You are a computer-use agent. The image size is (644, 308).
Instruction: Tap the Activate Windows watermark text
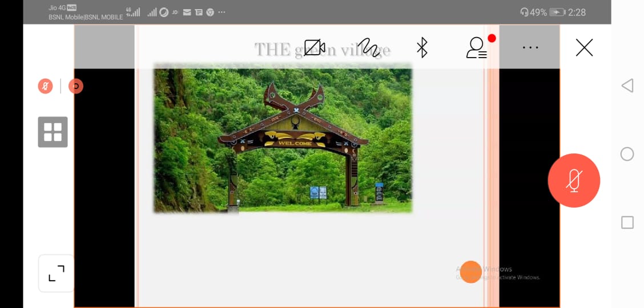pyautogui.click(x=498, y=273)
